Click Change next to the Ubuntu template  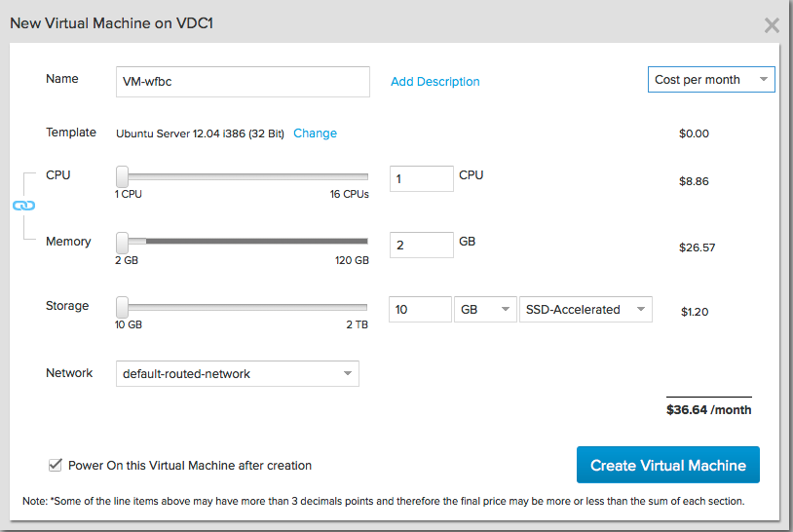click(x=315, y=133)
